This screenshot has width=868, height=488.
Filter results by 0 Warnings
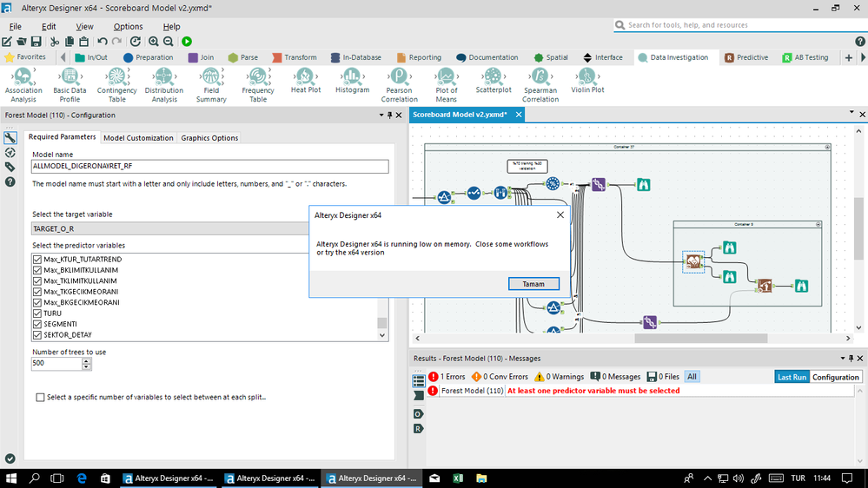(559, 377)
